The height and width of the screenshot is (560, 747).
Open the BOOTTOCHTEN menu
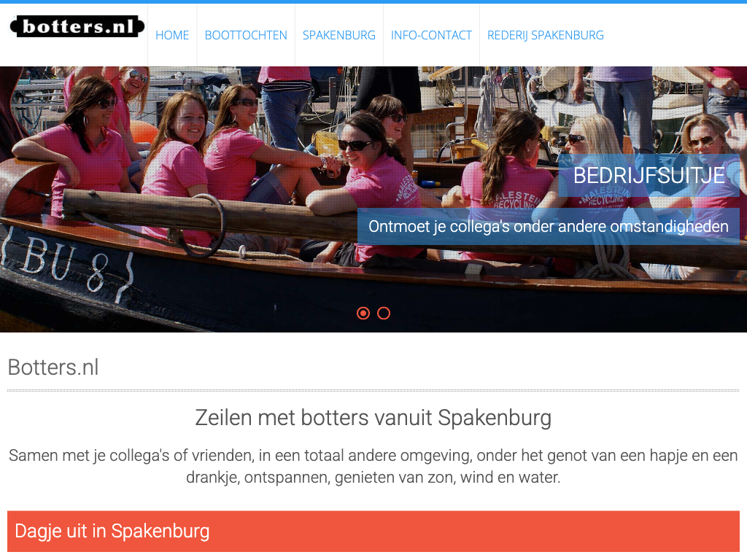[x=246, y=35]
